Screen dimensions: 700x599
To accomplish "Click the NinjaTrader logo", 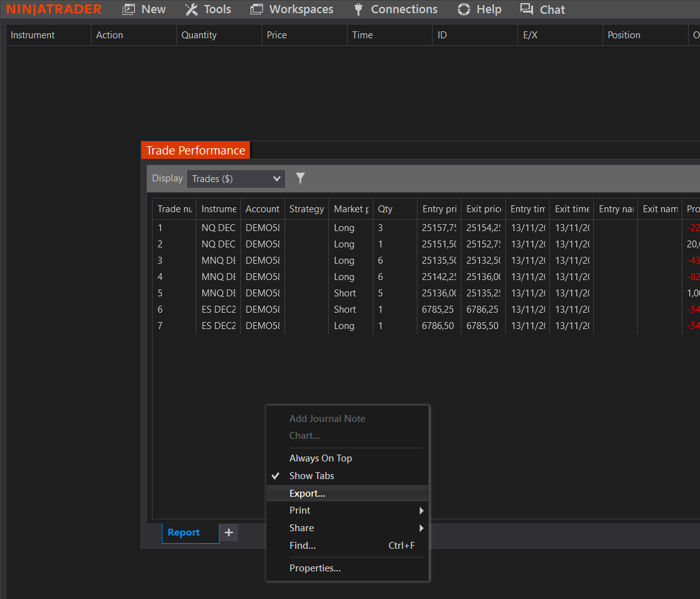I will 53,9.
